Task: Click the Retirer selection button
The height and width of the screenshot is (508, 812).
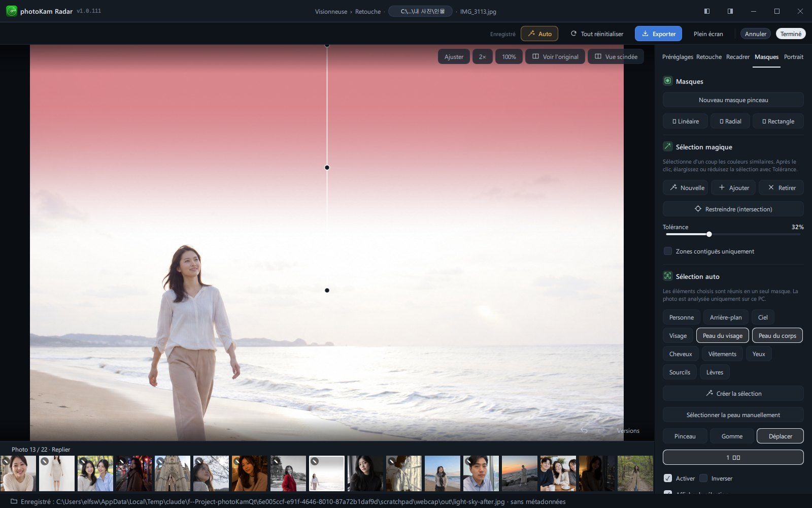Action: tap(781, 188)
